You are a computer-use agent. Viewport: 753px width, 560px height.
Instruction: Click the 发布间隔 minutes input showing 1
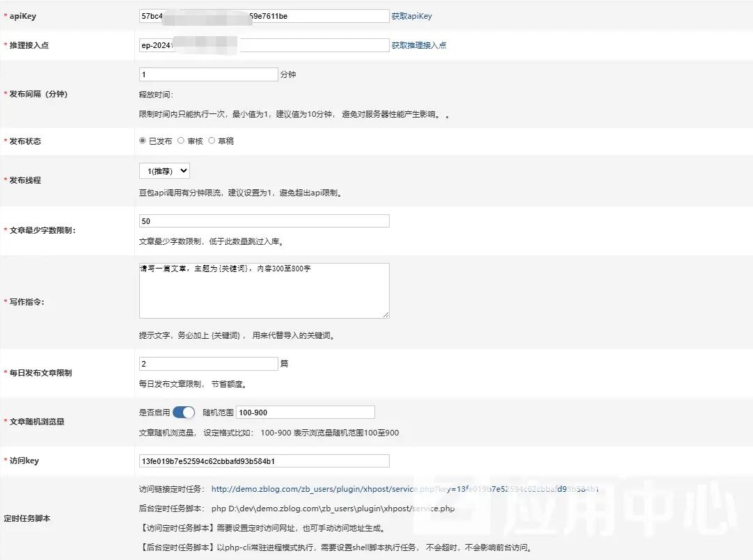tap(208, 74)
